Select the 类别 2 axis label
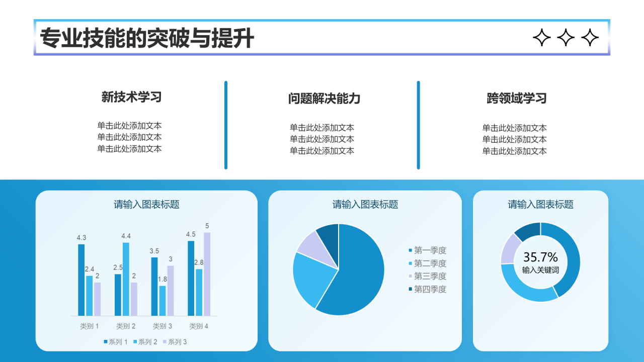 click(126, 326)
